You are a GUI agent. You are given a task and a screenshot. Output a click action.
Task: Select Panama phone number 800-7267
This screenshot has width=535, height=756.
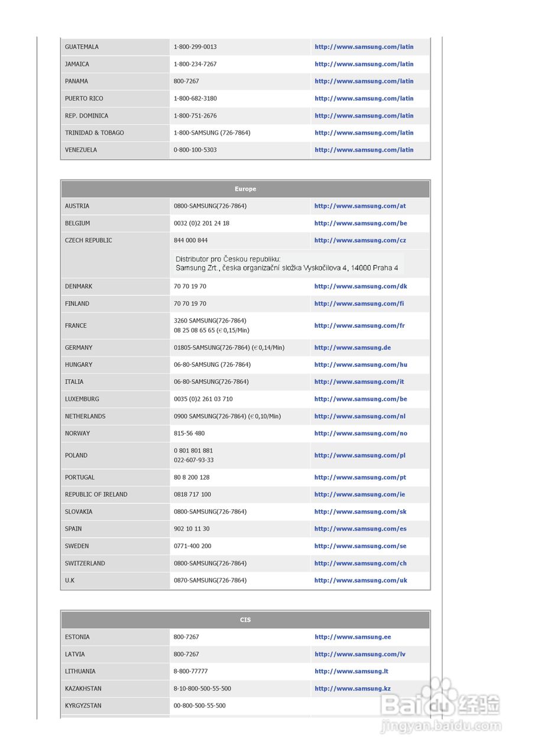click(186, 81)
